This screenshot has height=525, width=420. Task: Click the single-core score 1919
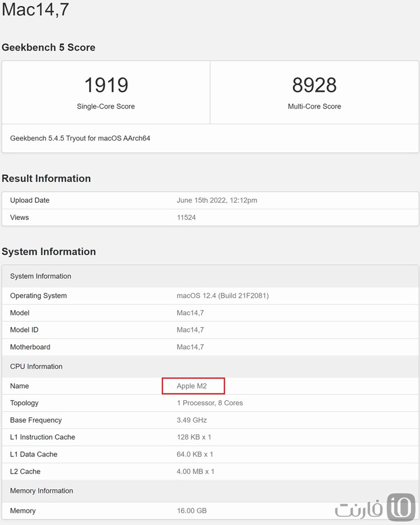click(x=106, y=85)
